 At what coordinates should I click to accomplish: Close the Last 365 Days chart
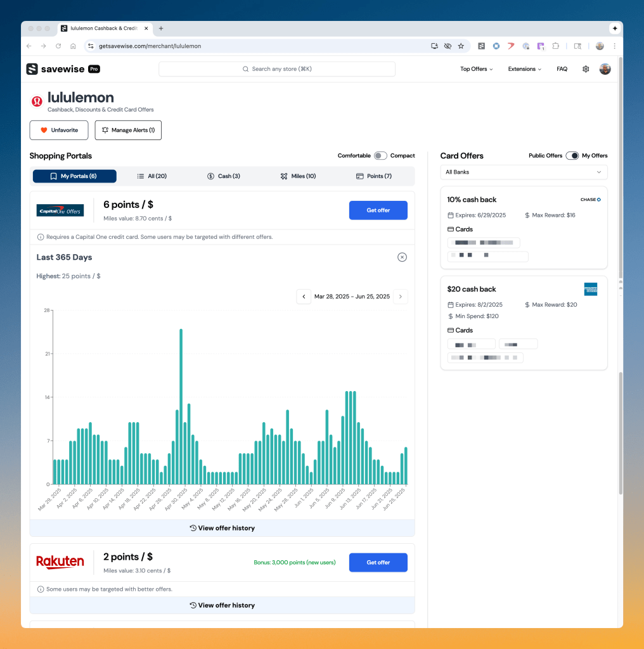click(402, 257)
